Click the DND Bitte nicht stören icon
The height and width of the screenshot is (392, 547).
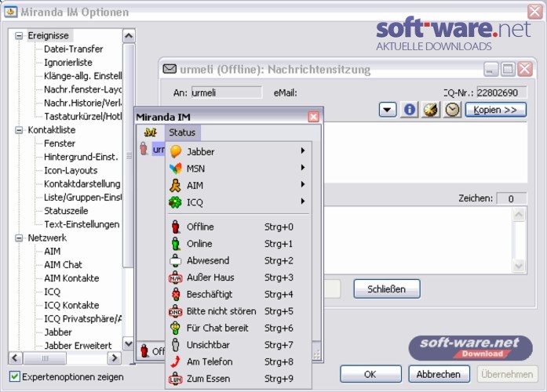coord(176,311)
